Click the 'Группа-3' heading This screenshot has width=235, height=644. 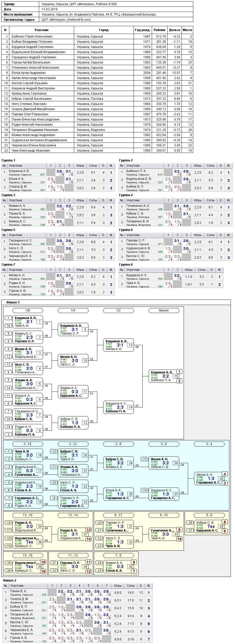point(8,195)
